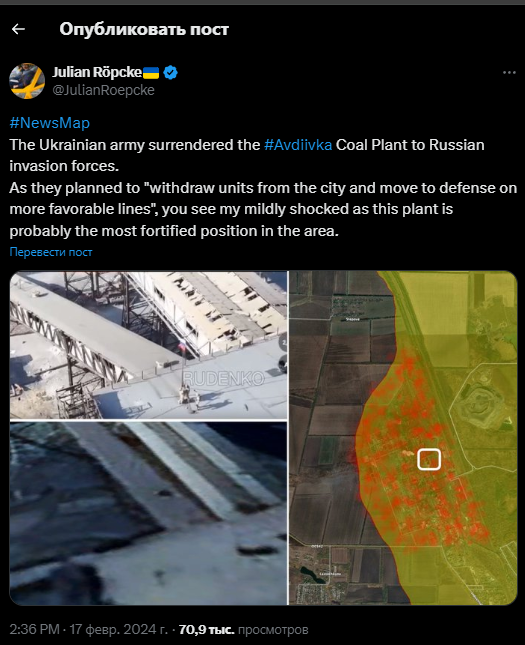Click the white square marker on map

coord(429,459)
